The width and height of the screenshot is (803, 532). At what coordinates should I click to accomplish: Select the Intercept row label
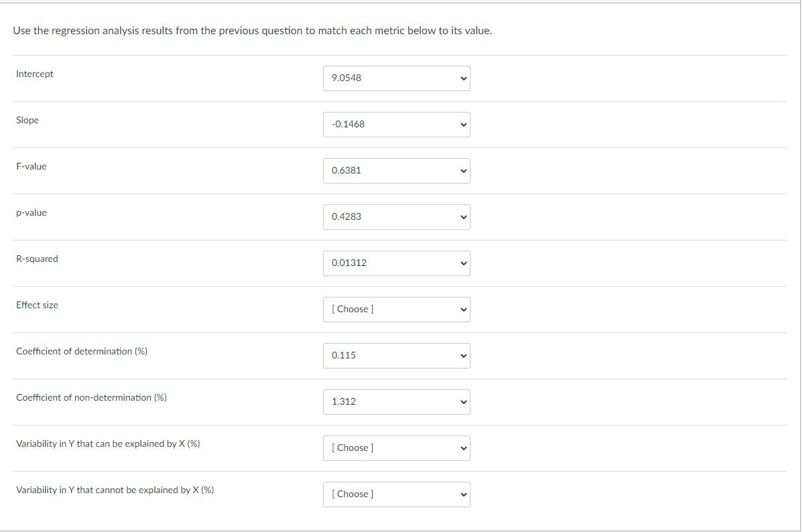pos(34,74)
